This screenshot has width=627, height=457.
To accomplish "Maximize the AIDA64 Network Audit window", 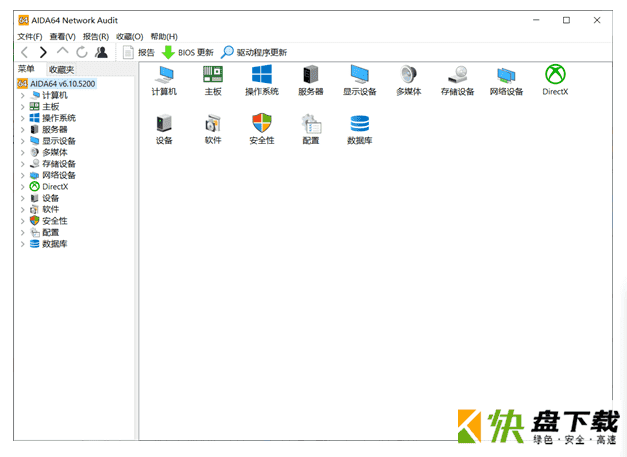I will coord(566,20).
